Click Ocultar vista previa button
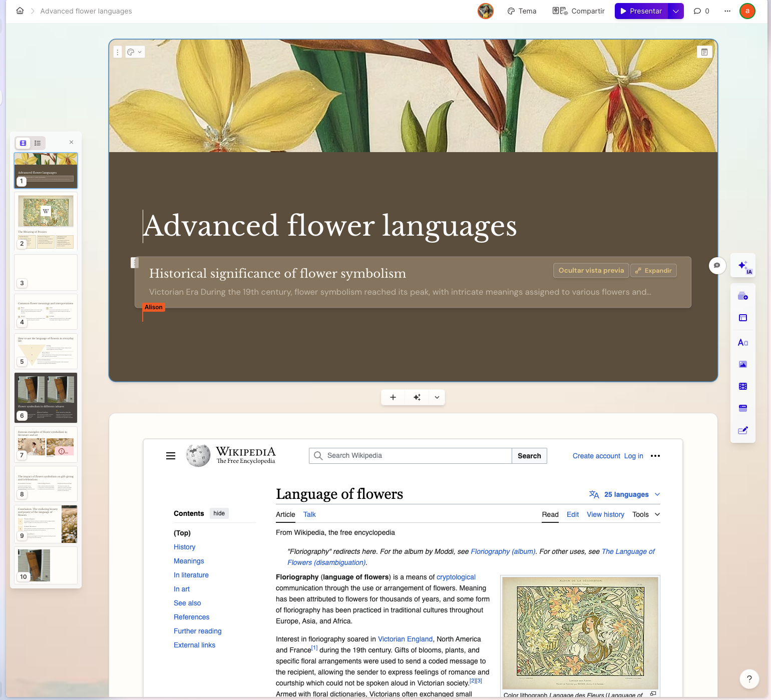The width and height of the screenshot is (771, 700). [591, 270]
